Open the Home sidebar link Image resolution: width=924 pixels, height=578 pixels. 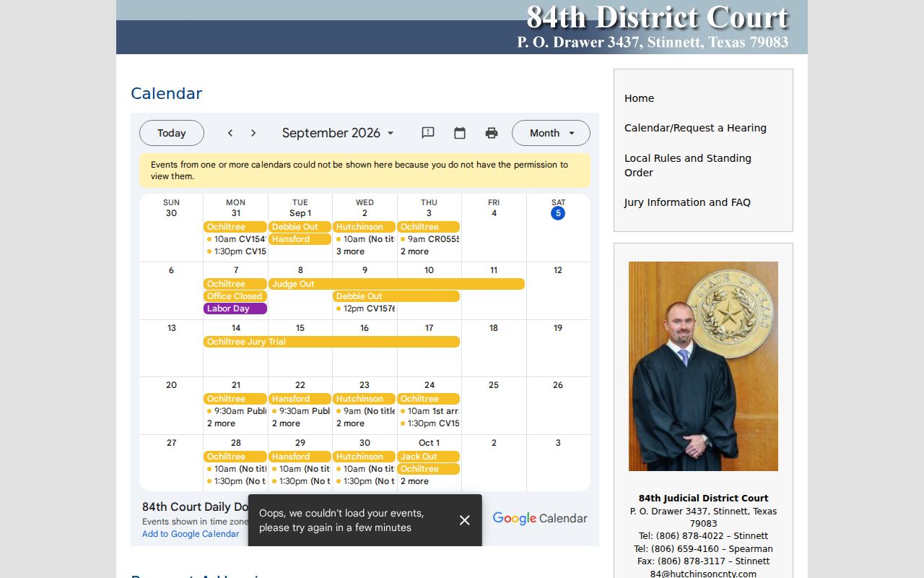click(x=639, y=98)
